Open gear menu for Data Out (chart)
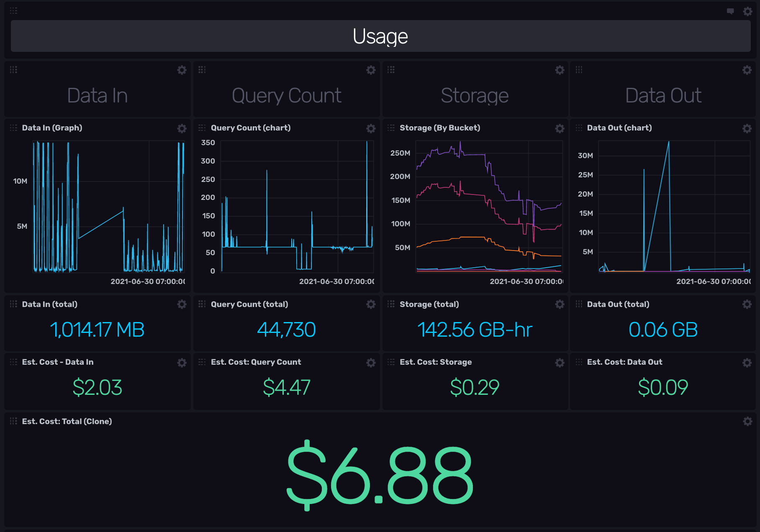The height and width of the screenshot is (532, 760). point(747,128)
